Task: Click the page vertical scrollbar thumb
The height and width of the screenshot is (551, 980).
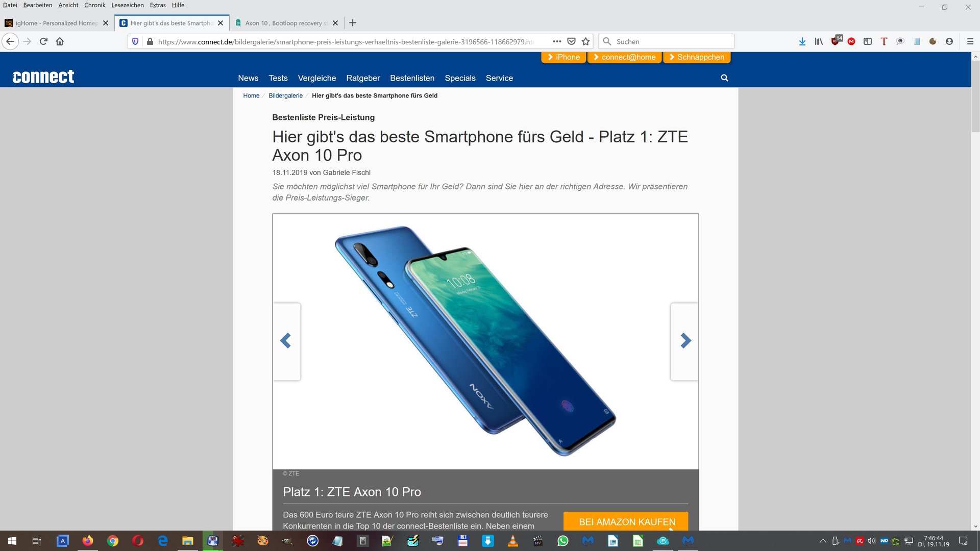Action: [x=975, y=97]
